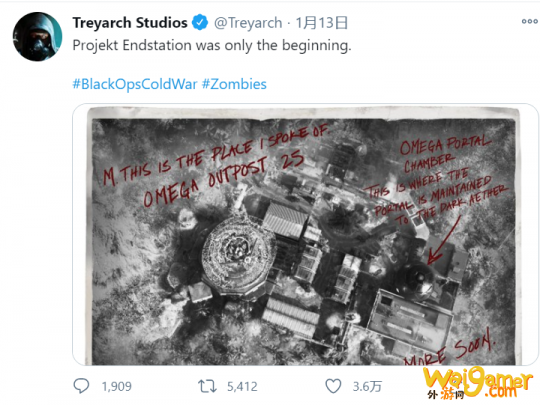Click the 'Projekt Endstation was only the beginning' text

212,45
